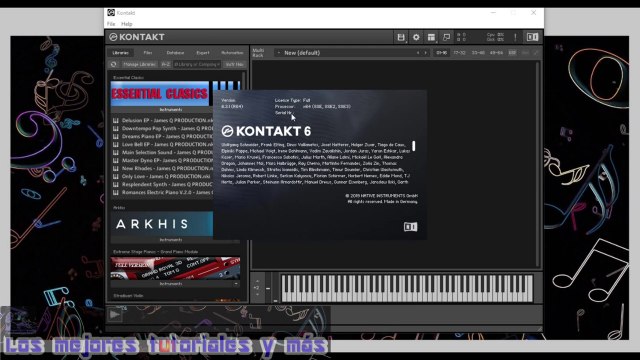Select rack page 33-48
The image size is (640, 360).
[478, 53]
